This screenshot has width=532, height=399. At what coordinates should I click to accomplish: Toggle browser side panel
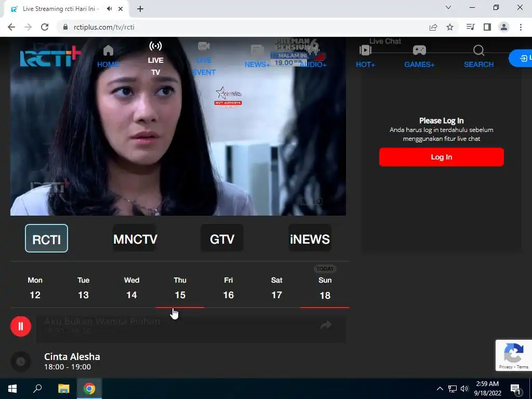(487, 27)
